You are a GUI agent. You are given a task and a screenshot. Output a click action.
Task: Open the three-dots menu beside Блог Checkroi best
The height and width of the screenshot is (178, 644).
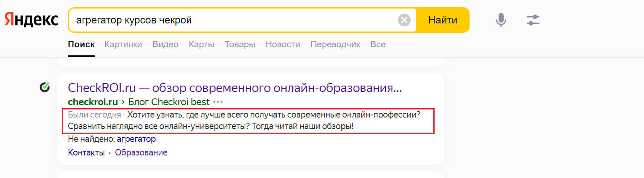[x=218, y=102]
